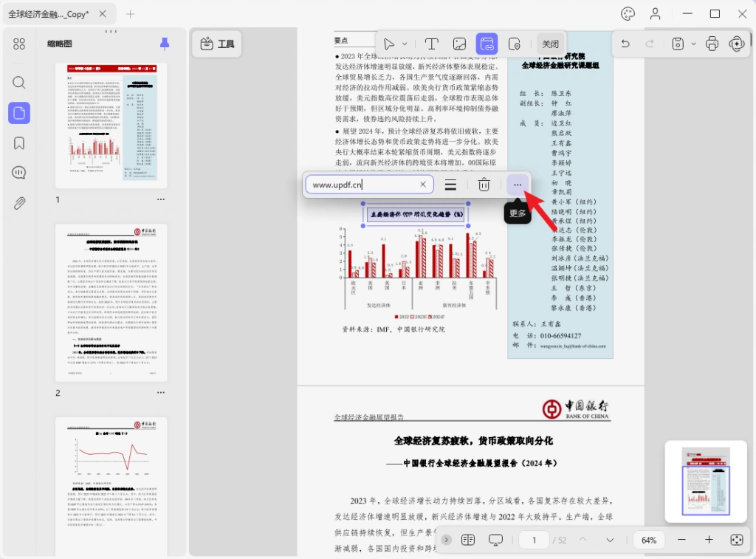Toggle the thumbnails panel in the sidebar
Image resolution: width=756 pixels, height=559 pixels.
[18, 113]
